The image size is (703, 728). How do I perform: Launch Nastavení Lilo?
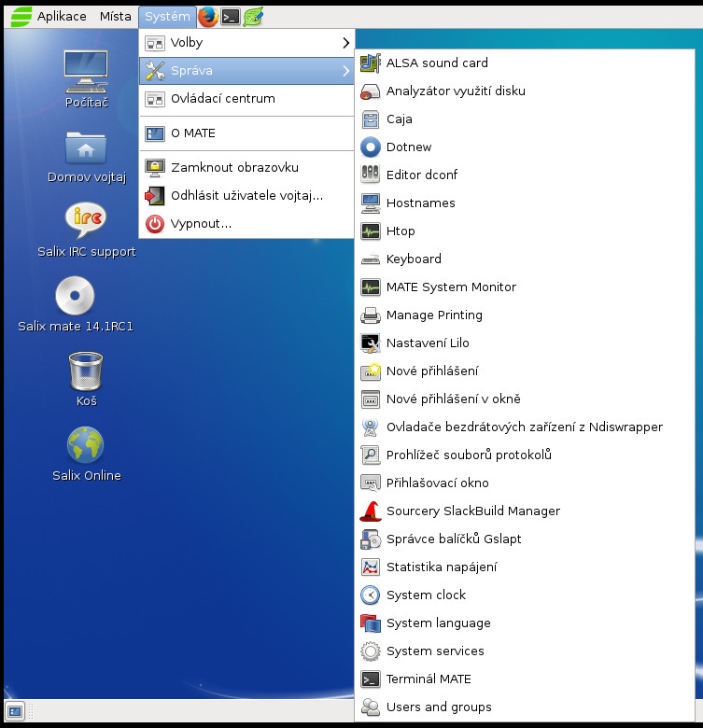tap(525, 343)
